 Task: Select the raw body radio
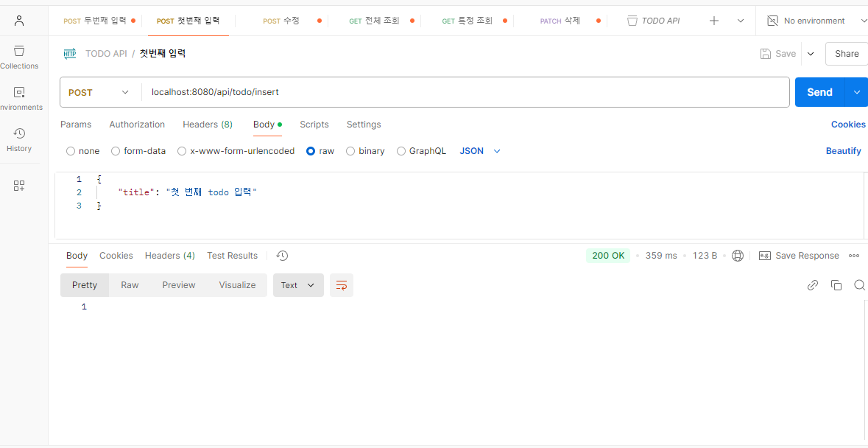point(311,151)
